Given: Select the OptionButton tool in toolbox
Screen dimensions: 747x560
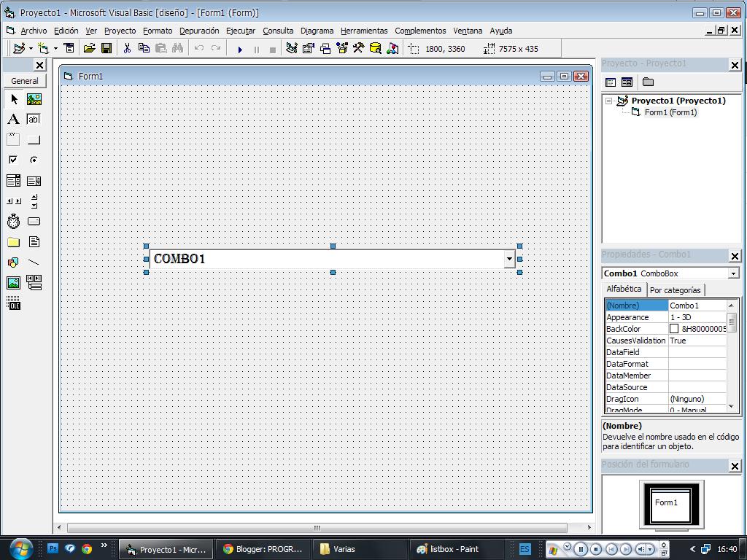Looking at the screenshot, I should tap(34, 160).
